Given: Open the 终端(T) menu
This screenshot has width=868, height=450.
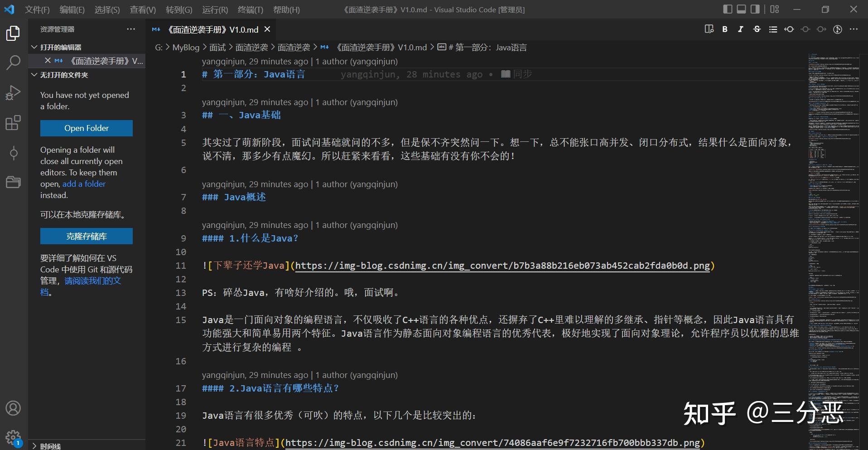Looking at the screenshot, I should (x=251, y=9).
